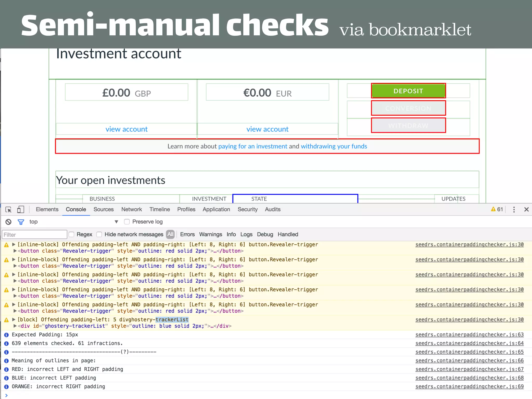Open the DevTools three-dot menu

click(x=514, y=209)
